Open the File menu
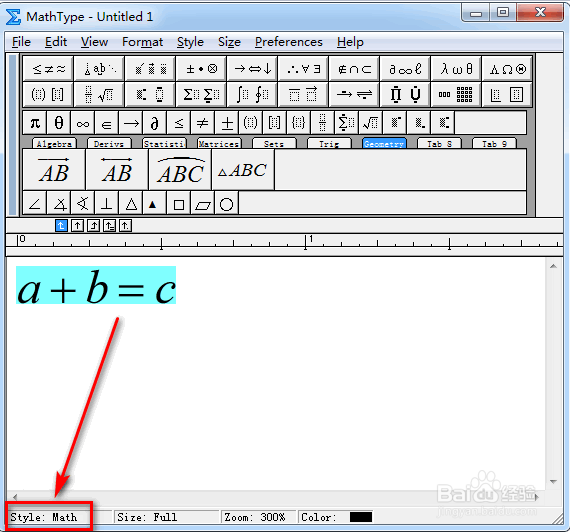Viewport: 570px width, 532px height. pos(21,42)
